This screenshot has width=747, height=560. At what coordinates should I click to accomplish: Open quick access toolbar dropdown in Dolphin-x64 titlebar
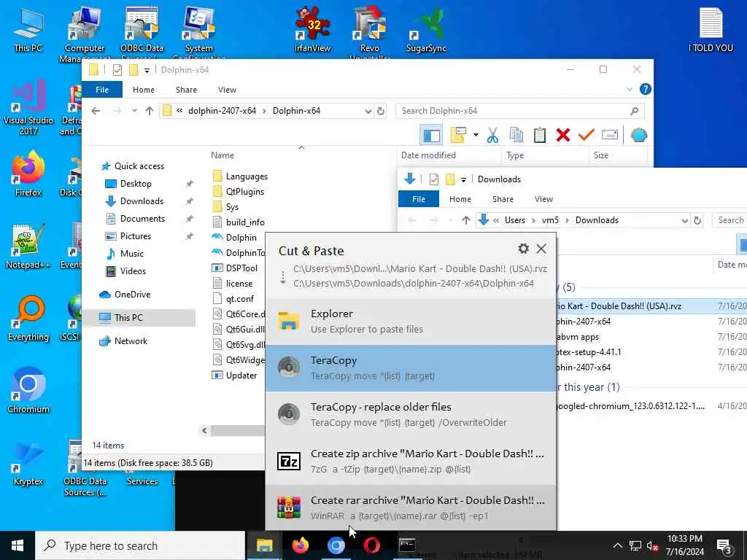pyautogui.click(x=147, y=71)
